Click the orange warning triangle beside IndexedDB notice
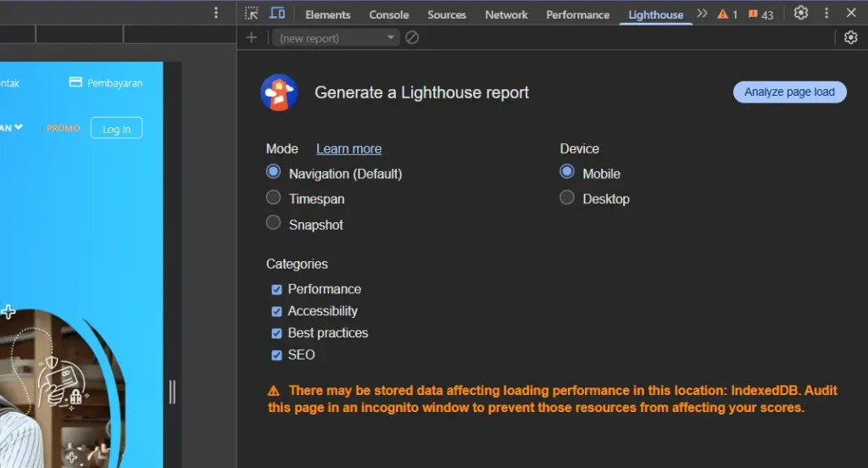868x468 pixels. [x=274, y=391]
